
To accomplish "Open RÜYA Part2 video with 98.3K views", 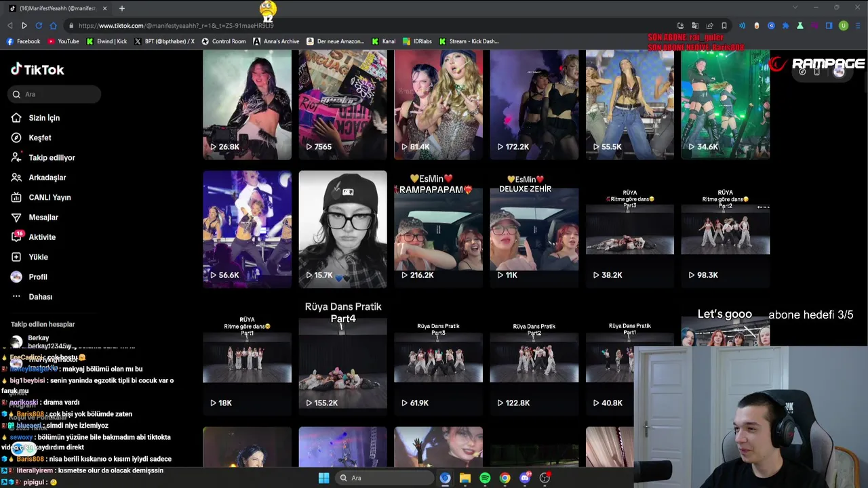I will tap(725, 229).
